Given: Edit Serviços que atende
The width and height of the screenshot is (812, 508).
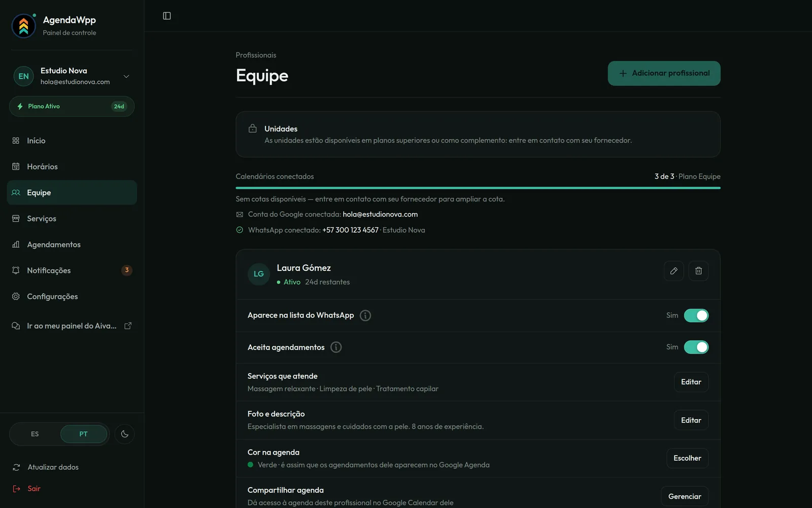Looking at the screenshot, I should click(691, 382).
